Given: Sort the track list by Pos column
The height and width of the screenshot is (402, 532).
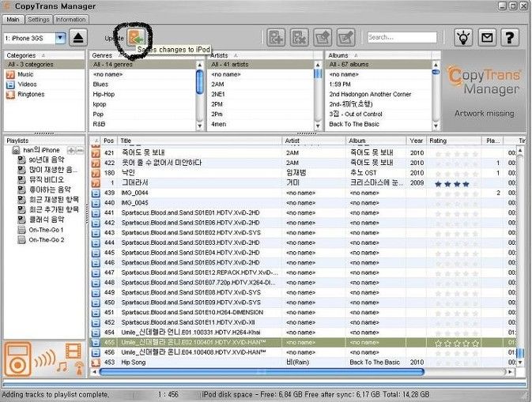Looking at the screenshot, I should click(x=108, y=141).
